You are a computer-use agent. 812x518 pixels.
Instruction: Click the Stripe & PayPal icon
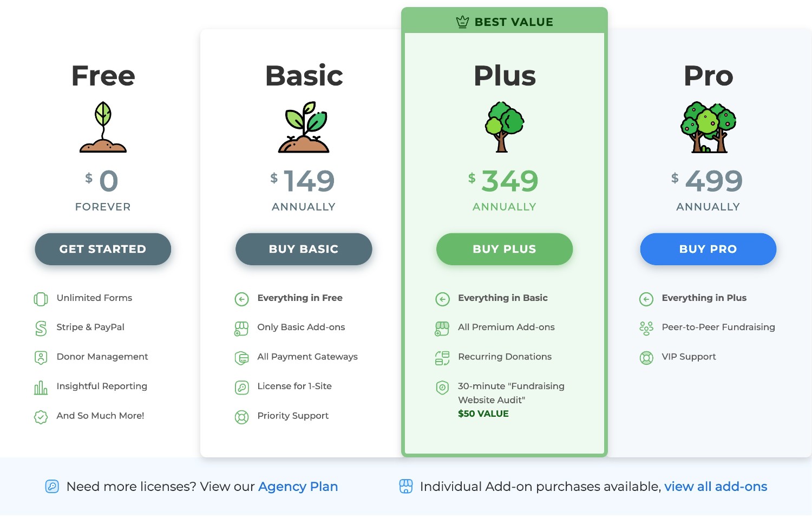pyautogui.click(x=41, y=328)
